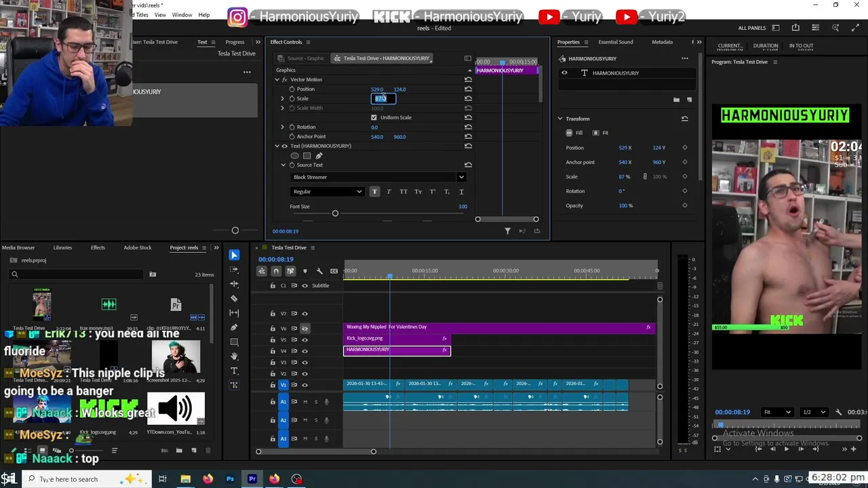Switch to Libraries tab
Image resolution: width=868 pixels, height=488 pixels.
coord(62,247)
